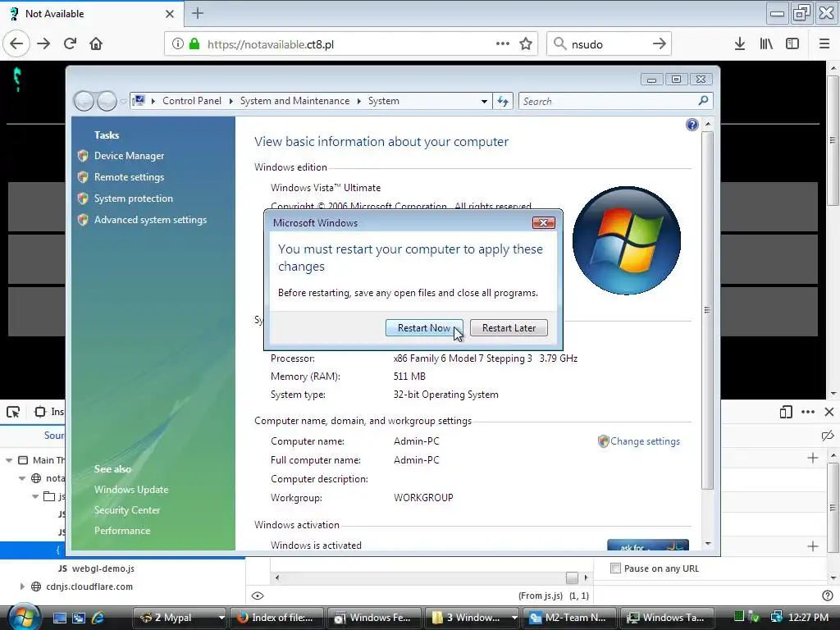Show site information icon in URL bar

tap(177, 44)
